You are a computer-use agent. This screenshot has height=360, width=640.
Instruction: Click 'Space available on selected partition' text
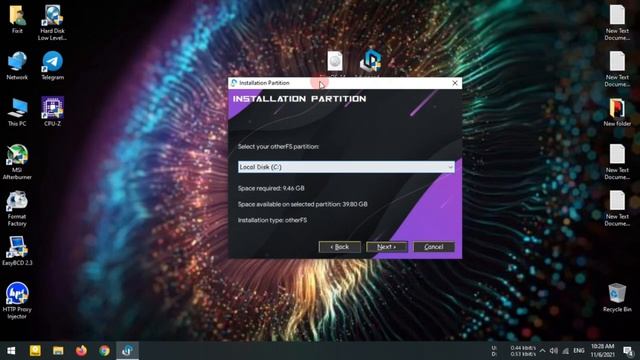coord(302,204)
